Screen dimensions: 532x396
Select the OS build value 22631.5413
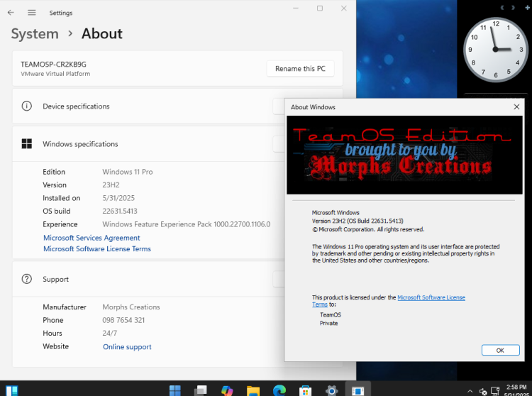pos(120,211)
